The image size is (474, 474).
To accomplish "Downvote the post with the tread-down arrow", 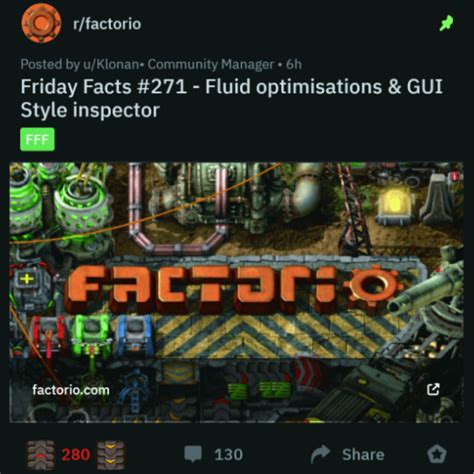I will coord(111,455).
